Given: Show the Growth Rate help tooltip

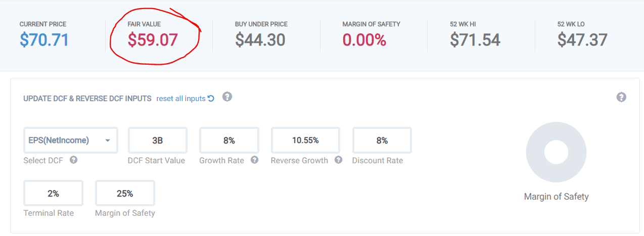Looking at the screenshot, I should [x=254, y=160].
